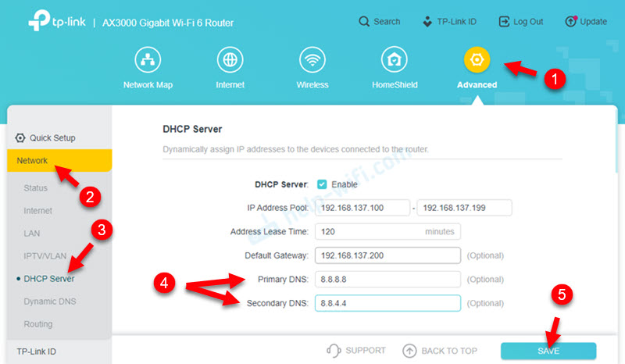The height and width of the screenshot is (364, 625).
Task: Open the Dynamic DNS sidebar item
Action: (x=50, y=302)
